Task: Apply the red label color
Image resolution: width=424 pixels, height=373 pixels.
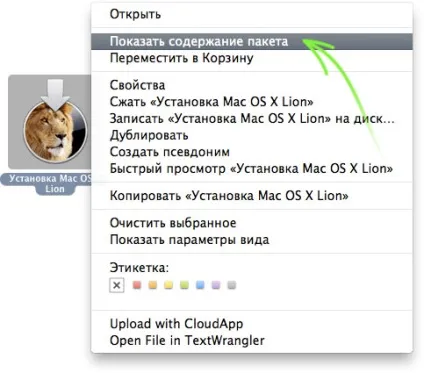Action: (x=137, y=285)
